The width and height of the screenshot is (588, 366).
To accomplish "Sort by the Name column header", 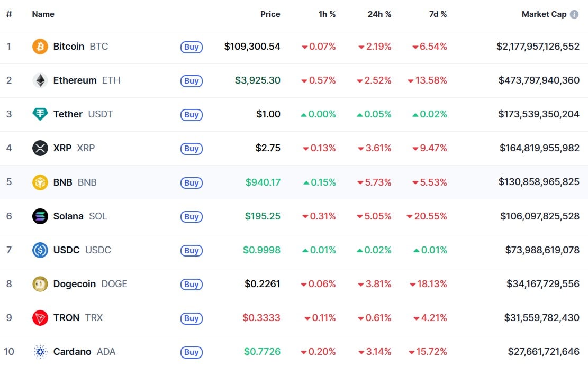I will [x=43, y=14].
